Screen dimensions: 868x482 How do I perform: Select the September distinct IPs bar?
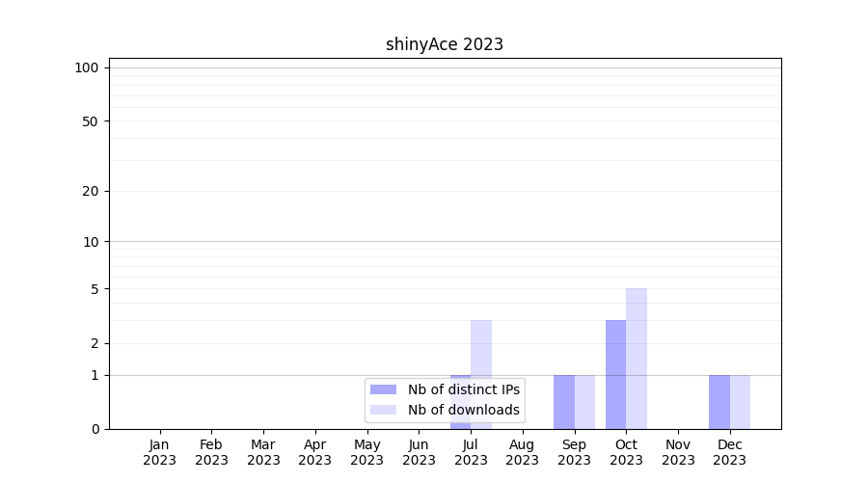(x=564, y=401)
